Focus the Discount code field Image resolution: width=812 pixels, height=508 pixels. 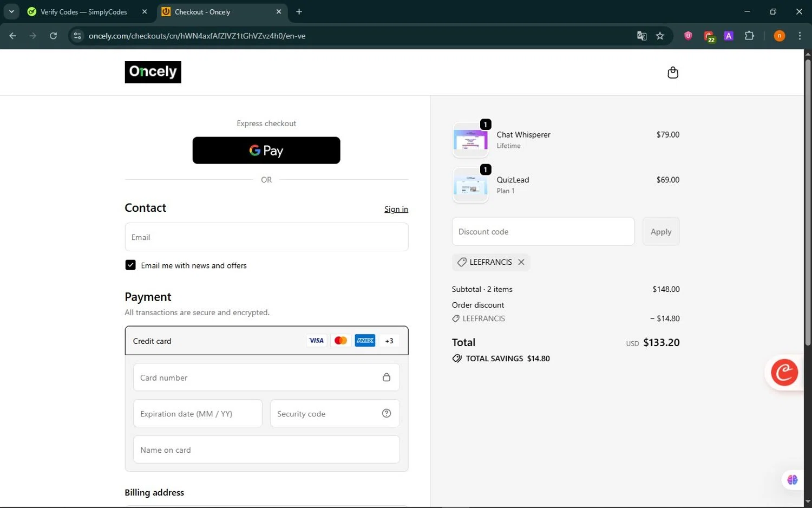(x=543, y=231)
